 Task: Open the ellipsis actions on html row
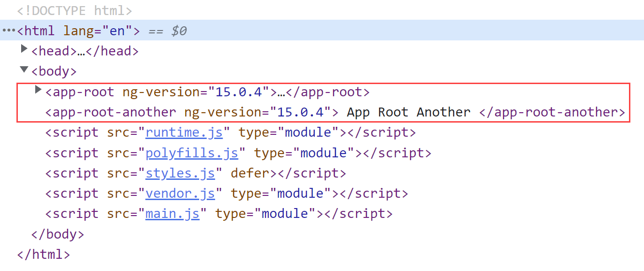pyautogui.click(x=9, y=30)
